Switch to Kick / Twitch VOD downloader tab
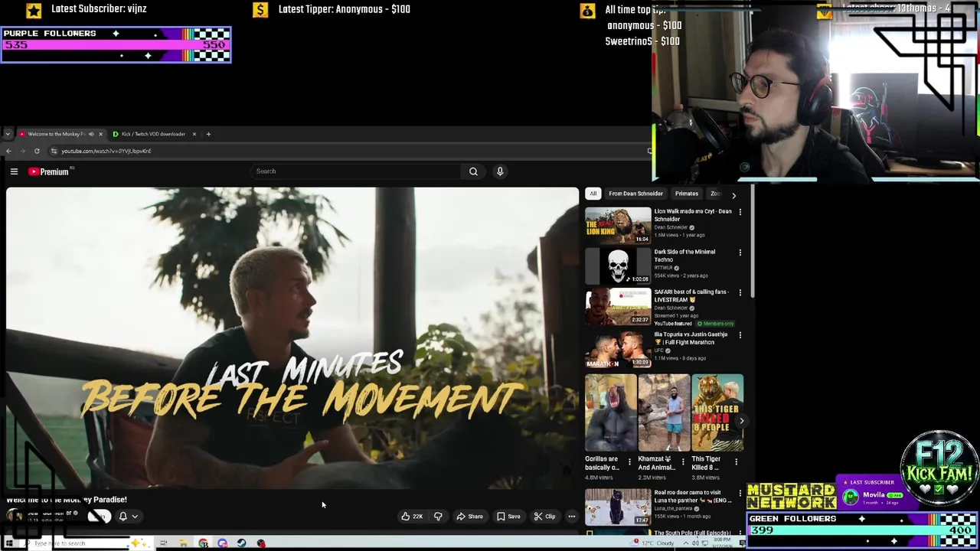Viewport: 980px width, 551px height. (153, 134)
